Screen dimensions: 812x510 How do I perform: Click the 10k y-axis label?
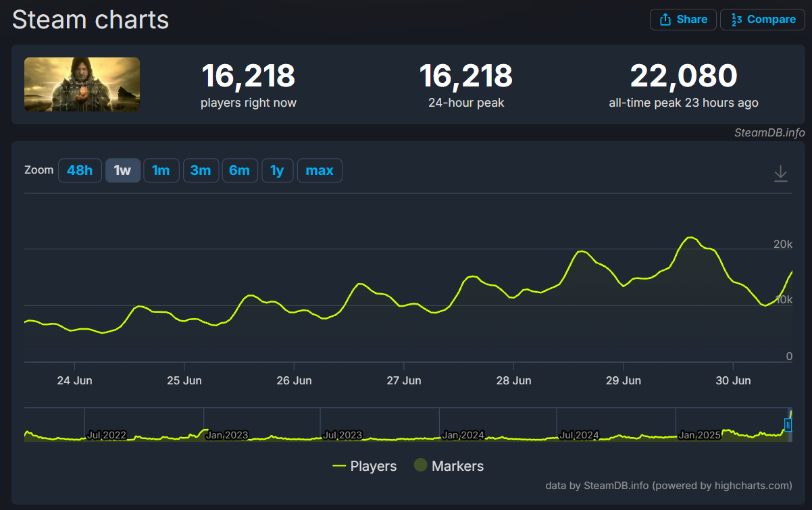pos(783,300)
